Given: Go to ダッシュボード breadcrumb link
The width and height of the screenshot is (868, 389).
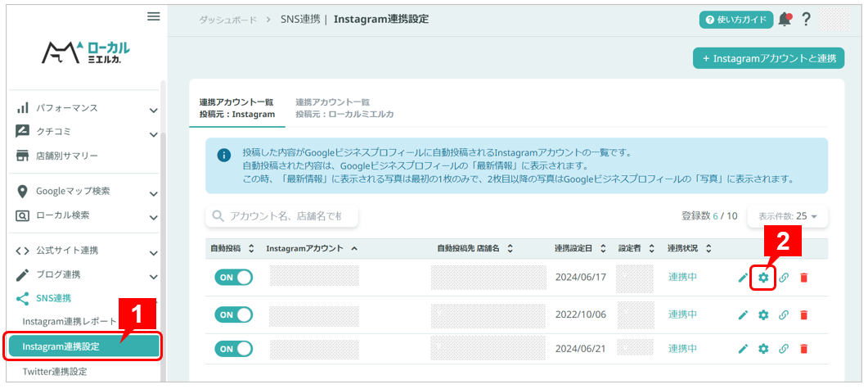Looking at the screenshot, I should 228,20.
